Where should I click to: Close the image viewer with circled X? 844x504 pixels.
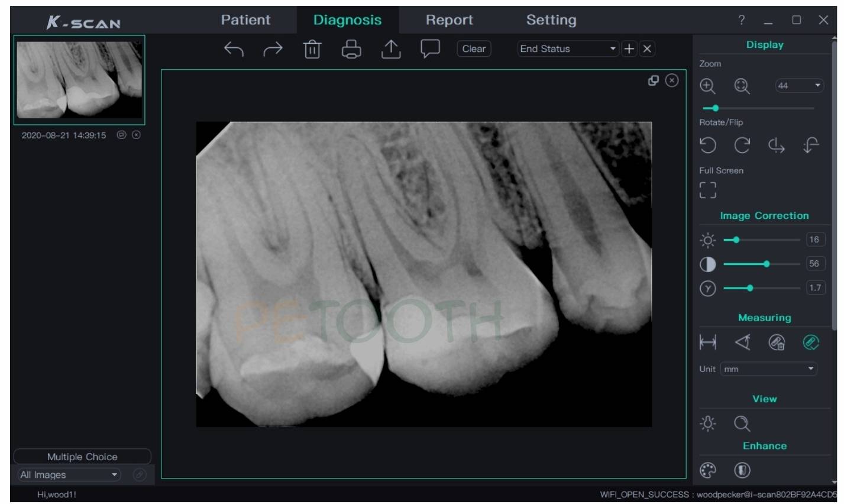coord(672,80)
